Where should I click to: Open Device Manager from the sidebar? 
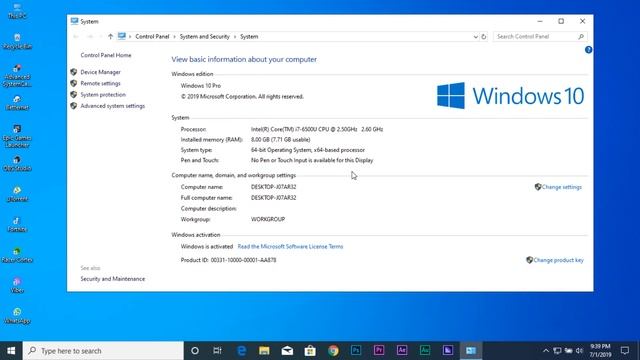pos(100,72)
